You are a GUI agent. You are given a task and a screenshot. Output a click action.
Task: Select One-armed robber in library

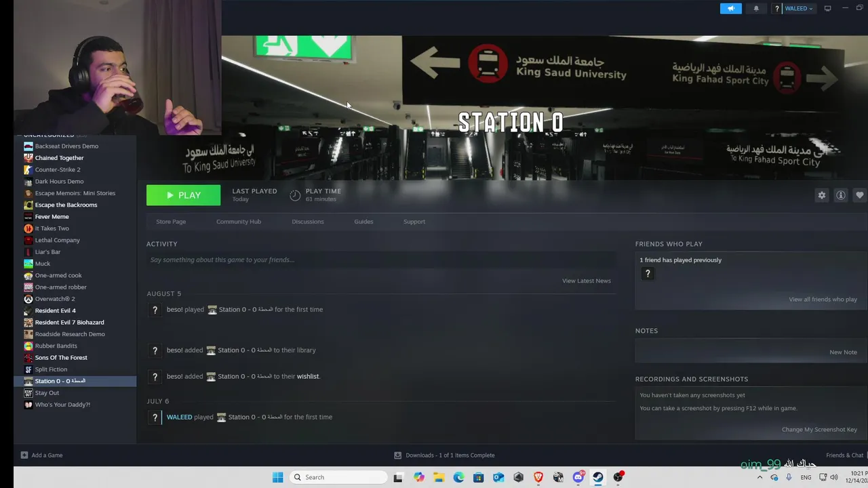click(60, 287)
